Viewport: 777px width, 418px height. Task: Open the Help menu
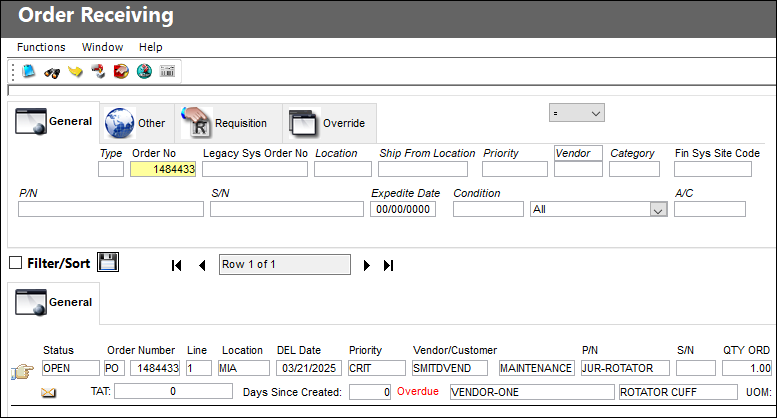[x=151, y=47]
